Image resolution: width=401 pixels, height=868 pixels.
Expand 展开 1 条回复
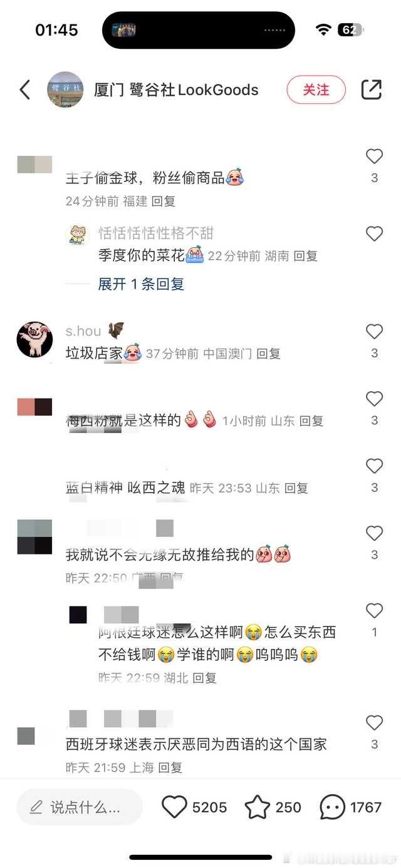[141, 284]
